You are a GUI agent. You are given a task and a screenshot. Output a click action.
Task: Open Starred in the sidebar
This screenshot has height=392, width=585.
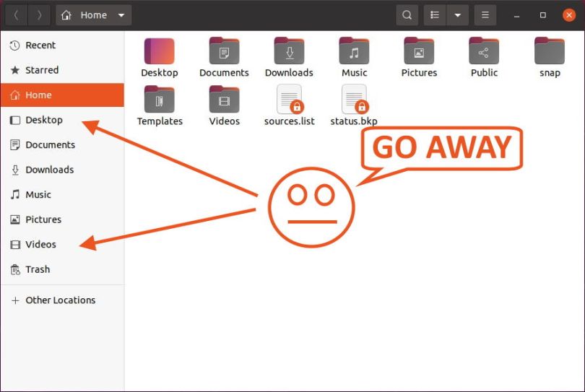click(42, 70)
